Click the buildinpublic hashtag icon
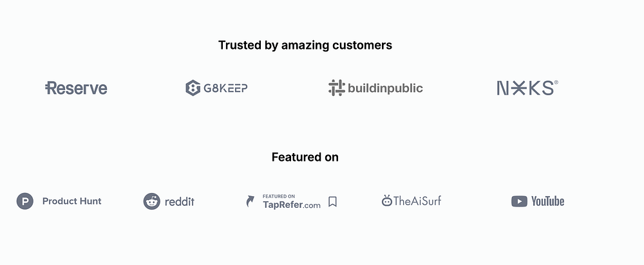 (336, 88)
